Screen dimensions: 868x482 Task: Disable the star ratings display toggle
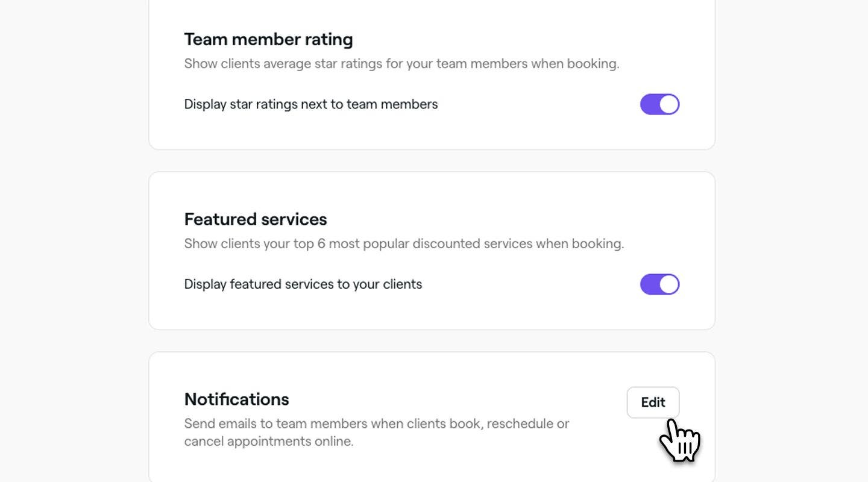point(659,104)
